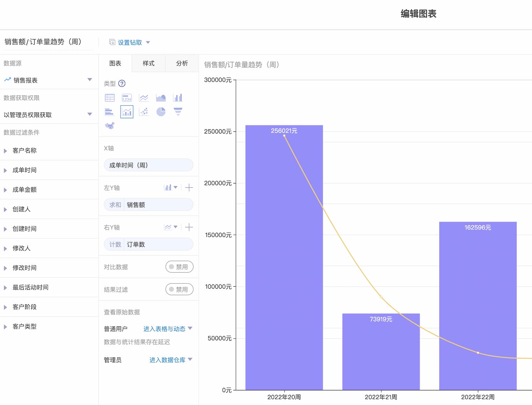Switch to the 样式 tab
The height and width of the screenshot is (405, 532).
coord(149,63)
